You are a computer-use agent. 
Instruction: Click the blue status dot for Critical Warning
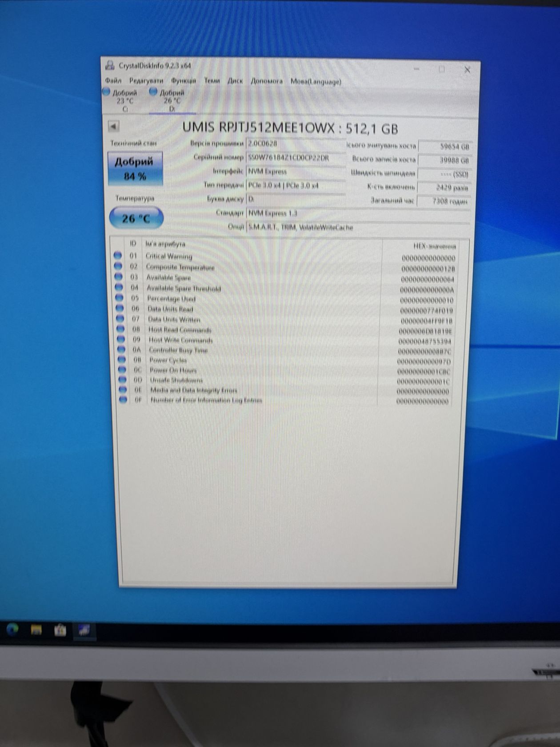[x=117, y=255]
